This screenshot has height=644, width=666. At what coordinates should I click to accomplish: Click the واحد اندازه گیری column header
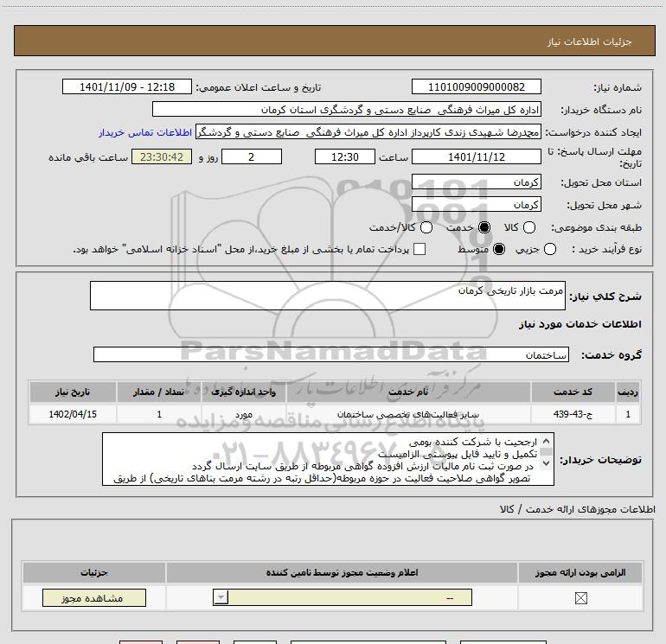[x=244, y=392]
